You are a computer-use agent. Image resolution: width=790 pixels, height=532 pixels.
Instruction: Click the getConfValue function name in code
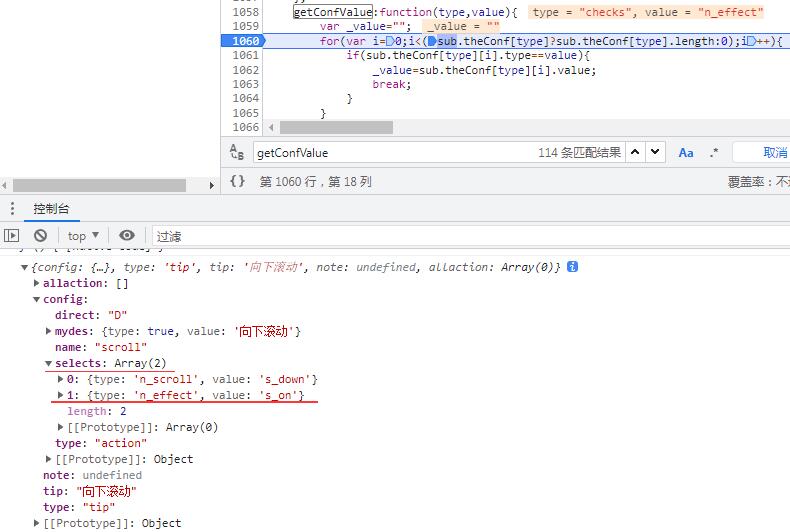(333, 12)
